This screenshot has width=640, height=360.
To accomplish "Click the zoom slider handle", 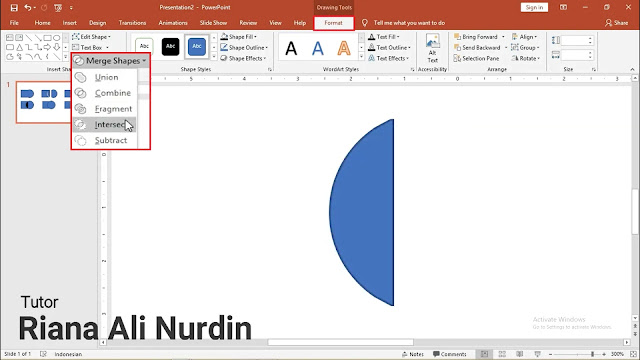I will point(592,354).
